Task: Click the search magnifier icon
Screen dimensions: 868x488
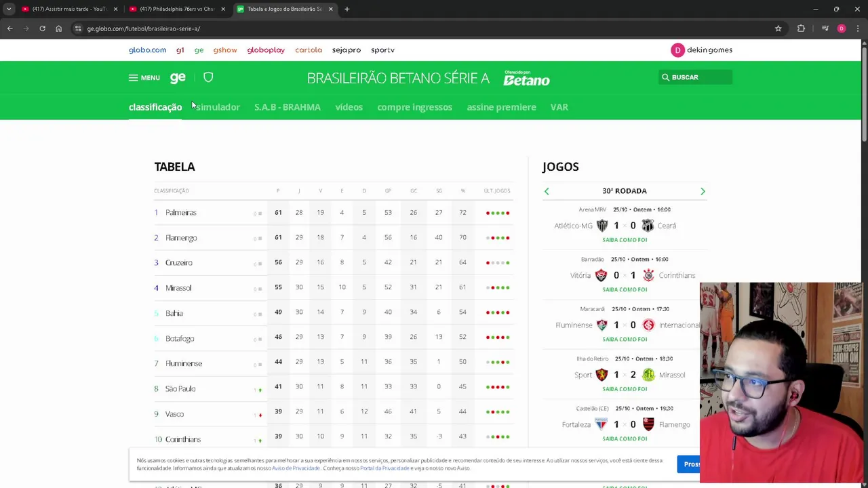Action: click(x=665, y=77)
